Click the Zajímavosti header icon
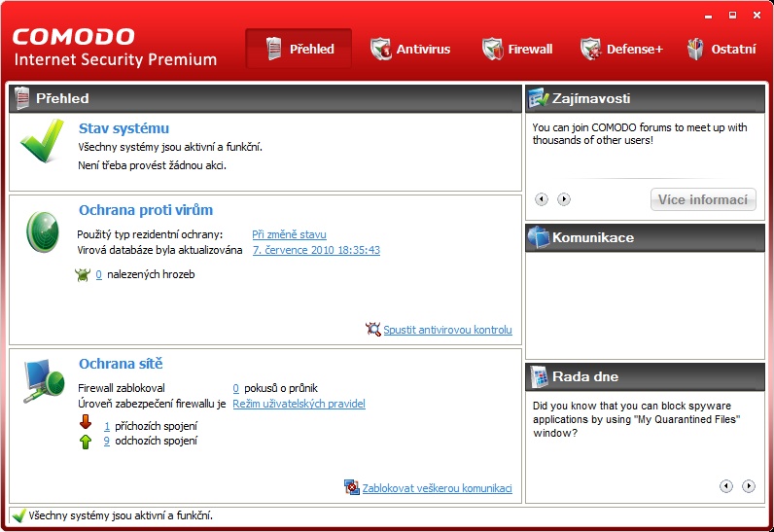Screen dimensions: 774x532 (538, 97)
